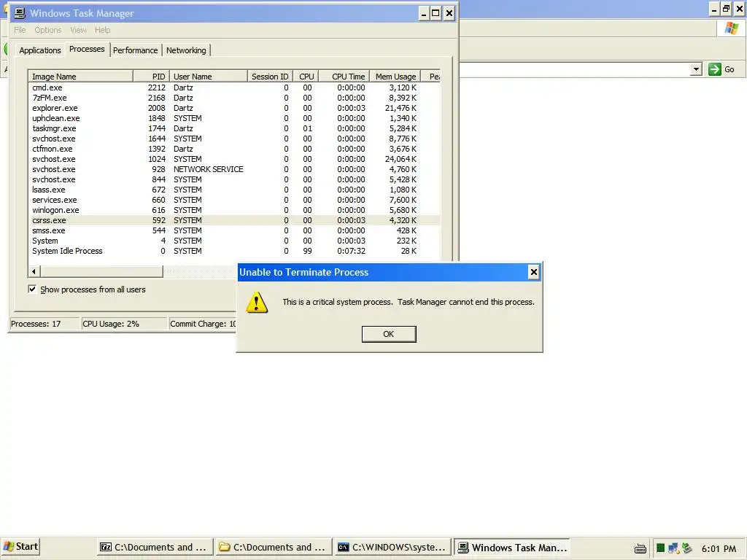Viewport: 747px width, 560px height.
Task: Click the green CPU usage tray icon
Action: point(660,548)
